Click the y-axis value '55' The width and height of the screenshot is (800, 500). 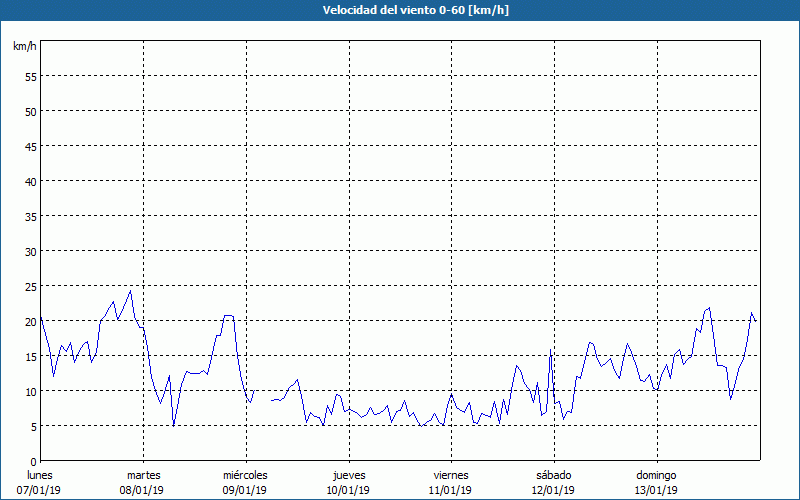tap(31, 77)
